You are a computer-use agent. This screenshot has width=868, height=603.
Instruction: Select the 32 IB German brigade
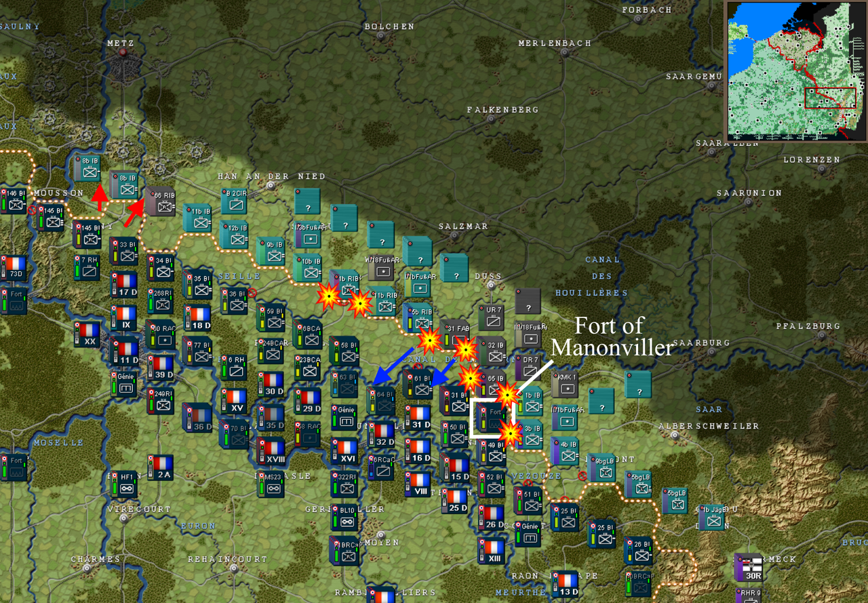(491, 351)
